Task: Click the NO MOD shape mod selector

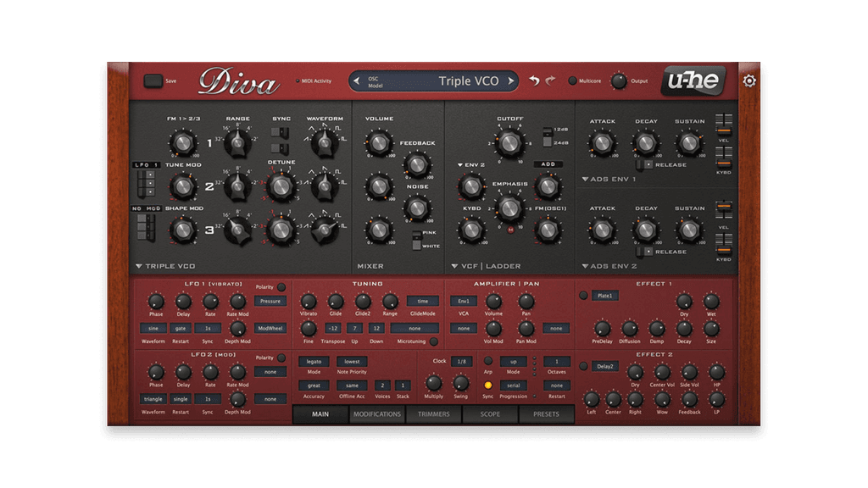Action: pos(146,208)
